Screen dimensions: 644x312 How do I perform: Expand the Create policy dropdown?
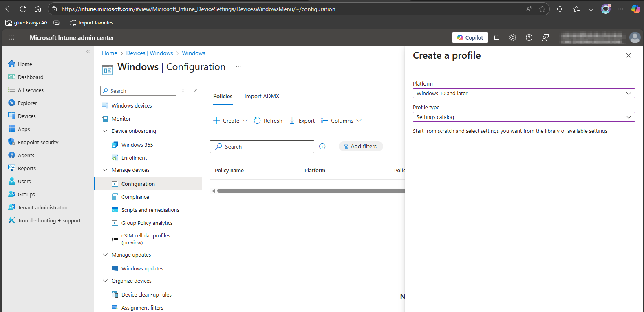[230, 121]
